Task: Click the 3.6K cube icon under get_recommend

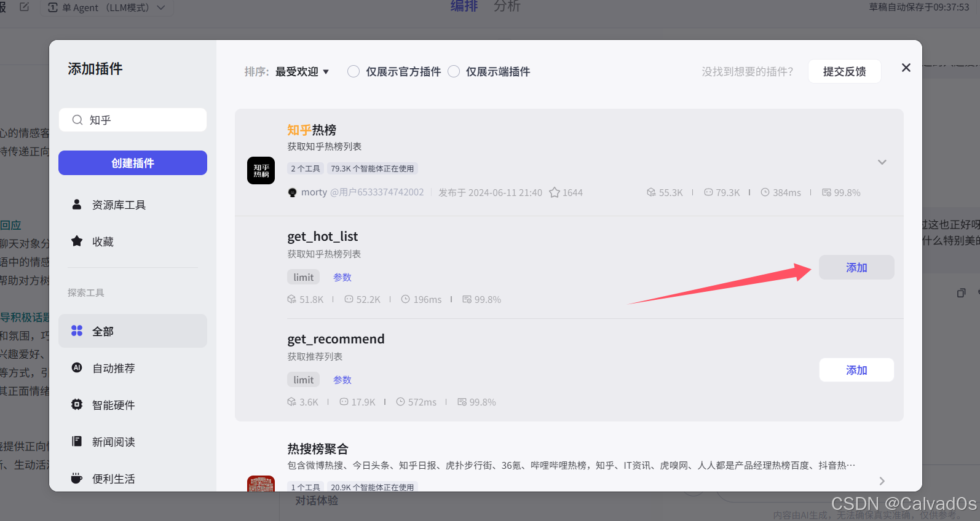Action: point(291,402)
